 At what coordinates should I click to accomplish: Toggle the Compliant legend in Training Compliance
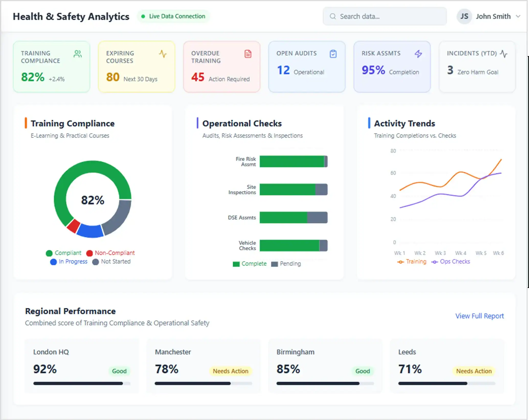63,253
